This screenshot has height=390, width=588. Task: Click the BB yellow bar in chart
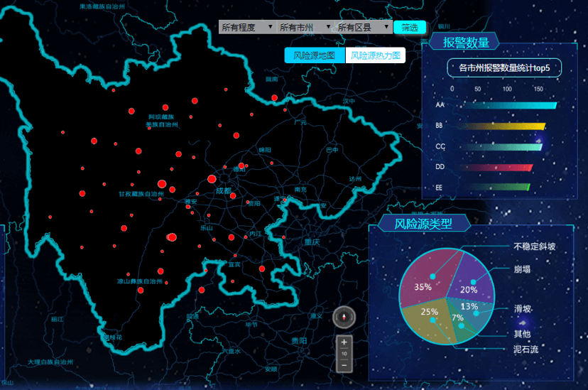click(501, 126)
